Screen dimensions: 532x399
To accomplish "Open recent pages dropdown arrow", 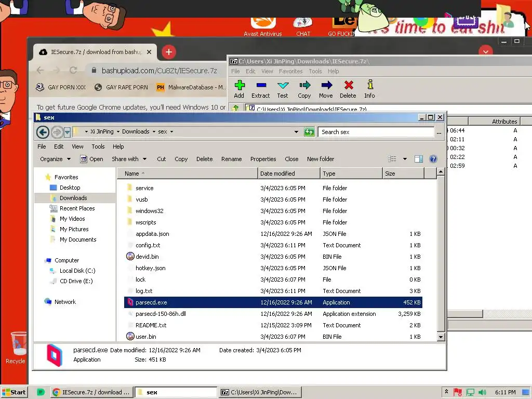I will point(67,132).
